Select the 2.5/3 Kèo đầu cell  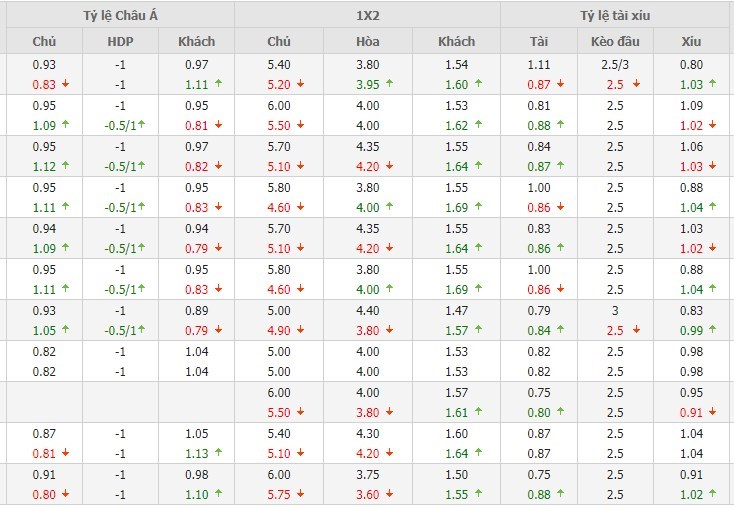(615, 65)
